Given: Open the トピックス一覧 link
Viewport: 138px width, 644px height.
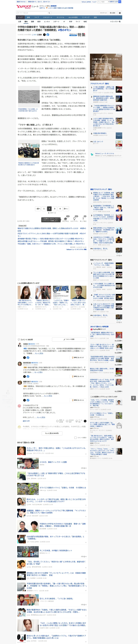Looking at the screenshot, I should 115,21.
